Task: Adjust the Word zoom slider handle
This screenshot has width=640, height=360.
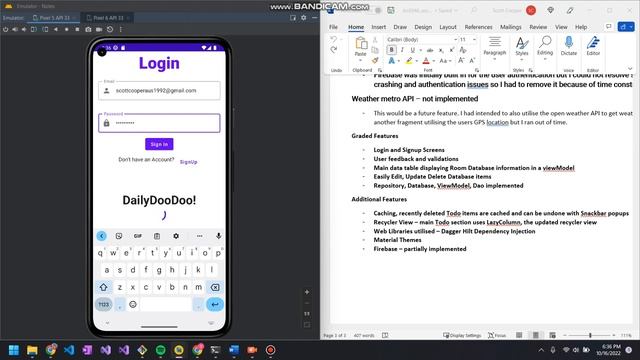Action: tap(590, 335)
